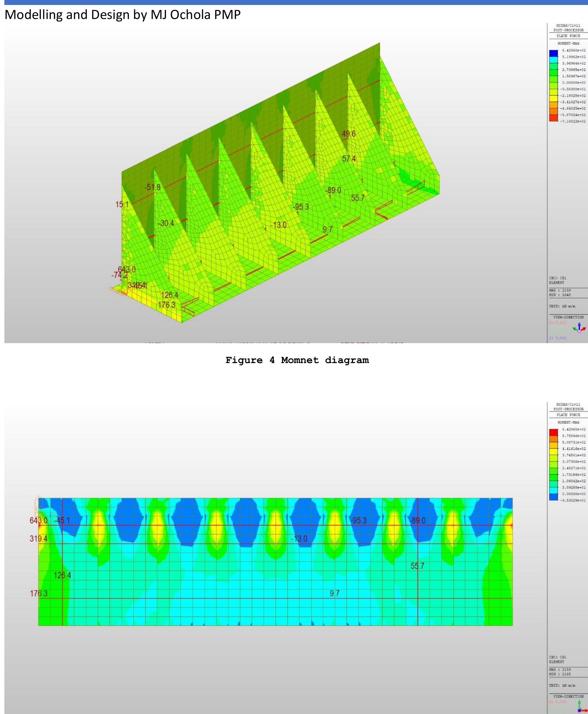Viewport: 588px width, 714px height.
Task: Click the red swatch above -7.10022e+02
Action: 553,118
